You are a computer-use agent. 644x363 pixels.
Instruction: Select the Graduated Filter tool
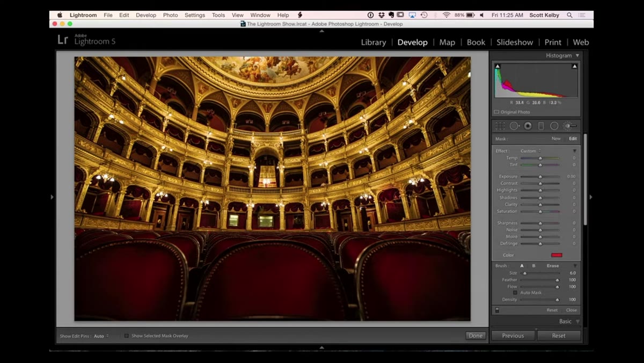pyautogui.click(x=541, y=126)
